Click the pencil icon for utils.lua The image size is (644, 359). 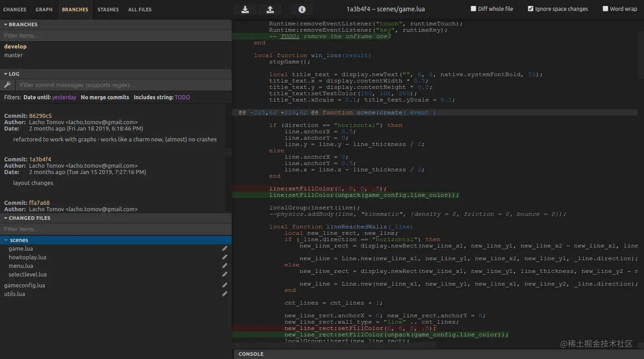pos(224,294)
